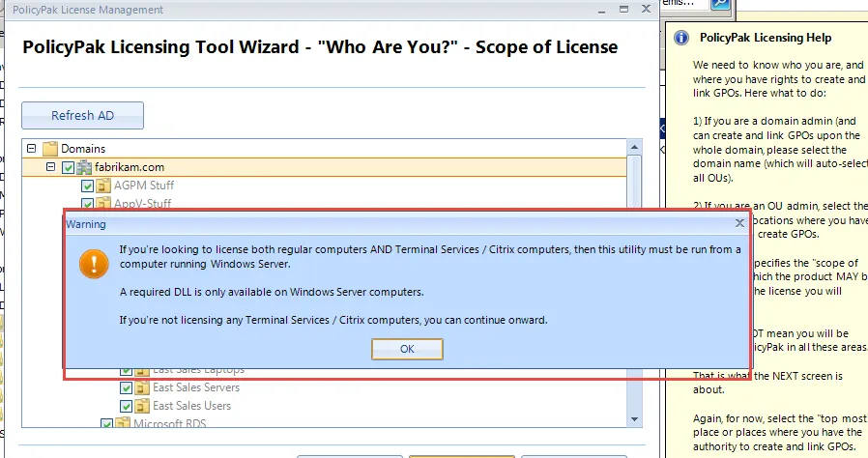Click the orange warning exclamation icon
The image size is (868, 458).
pos(93,264)
